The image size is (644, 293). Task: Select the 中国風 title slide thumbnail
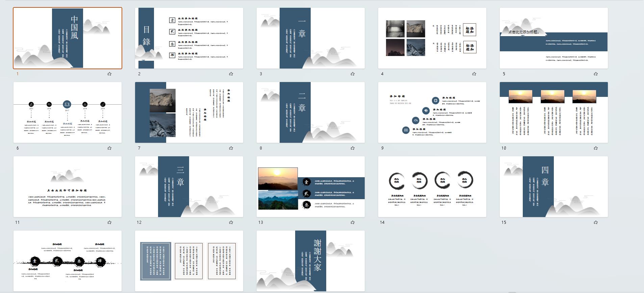[68, 38]
